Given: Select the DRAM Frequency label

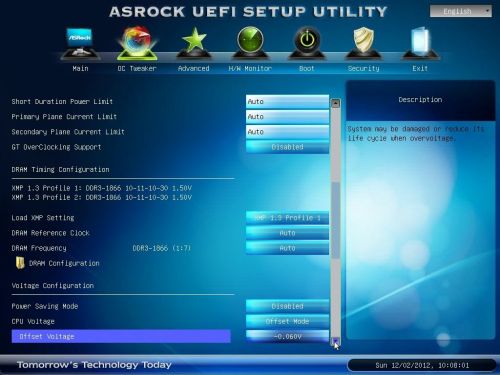Looking at the screenshot, I should (x=39, y=248).
